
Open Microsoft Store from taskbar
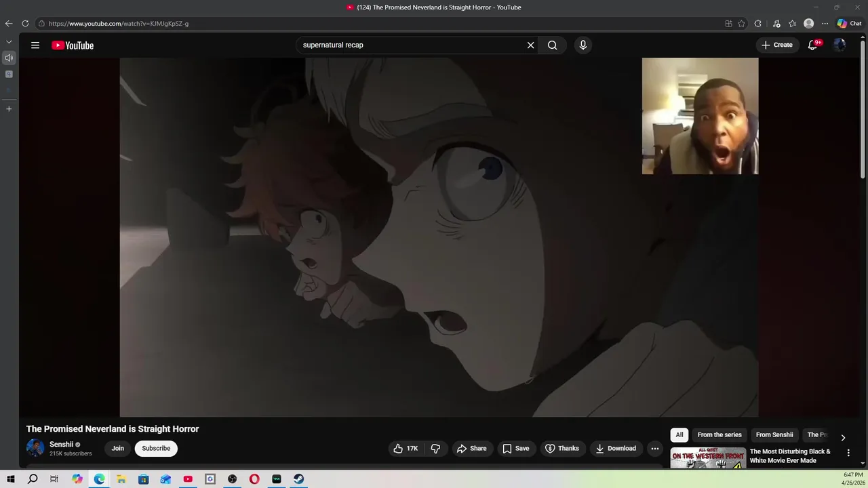point(144,479)
